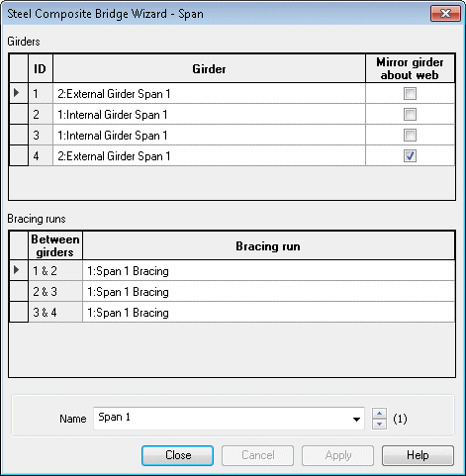Select girder cell for ID 2 Internal Girder
Image resolution: width=466 pixels, height=476 pixels.
[x=209, y=114]
